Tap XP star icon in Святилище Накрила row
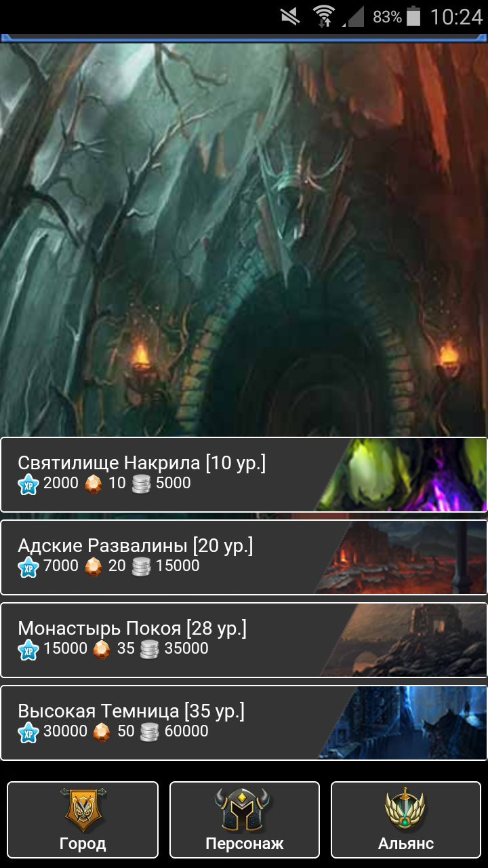The width and height of the screenshot is (488, 868). (x=28, y=484)
